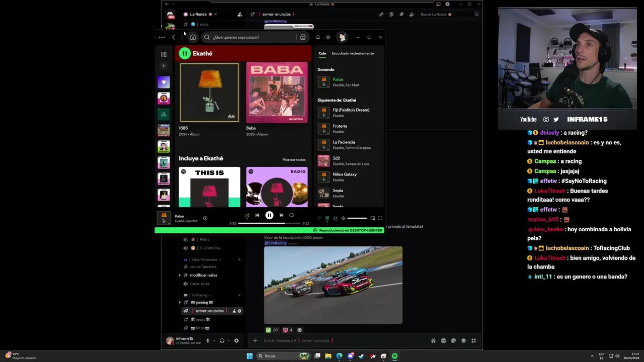The height and width of the screenshot is (362, 644).
Task: Expand Your Library sidebar in Spotify
Action: pos(164,54)
